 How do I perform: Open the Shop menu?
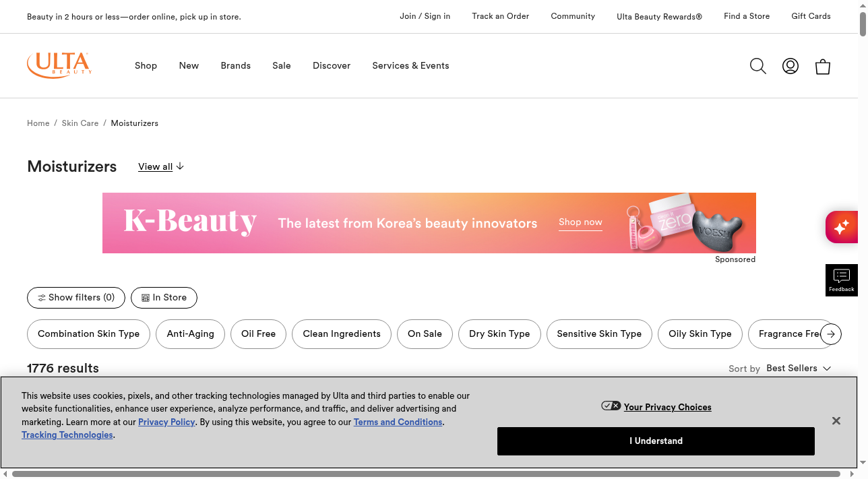coord(146,65)
